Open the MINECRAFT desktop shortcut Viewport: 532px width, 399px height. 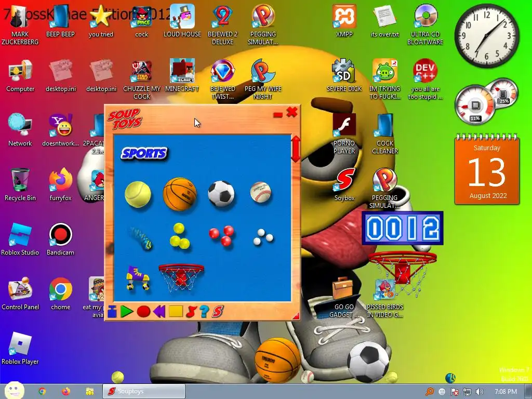pyautogui.click(x=182, y=76)
